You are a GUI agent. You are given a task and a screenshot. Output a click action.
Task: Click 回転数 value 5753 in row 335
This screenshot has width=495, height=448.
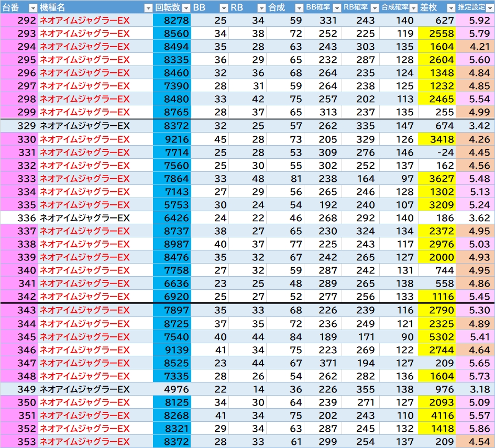(172, 205)
